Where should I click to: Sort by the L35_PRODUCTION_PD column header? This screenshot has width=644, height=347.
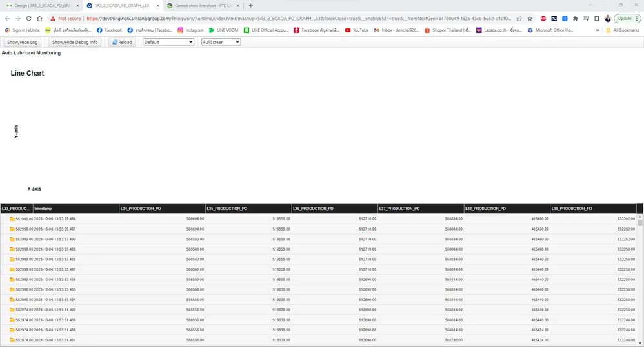click(248, 209)
